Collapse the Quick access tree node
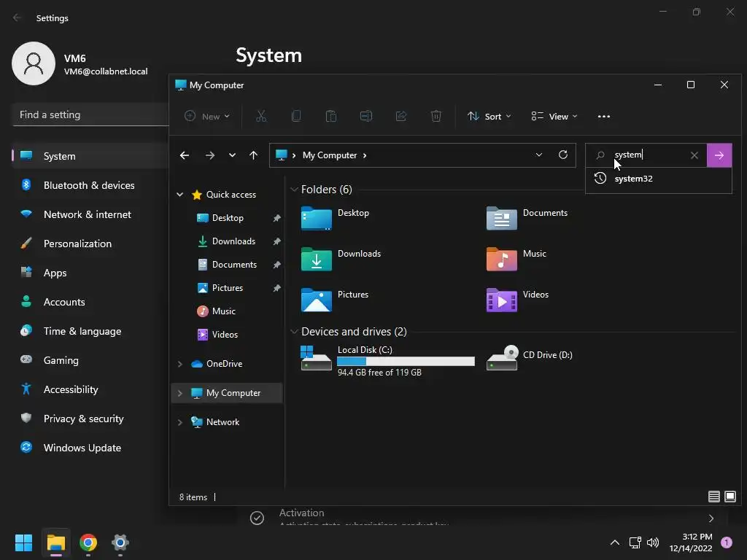 click(x=180, y=194)
